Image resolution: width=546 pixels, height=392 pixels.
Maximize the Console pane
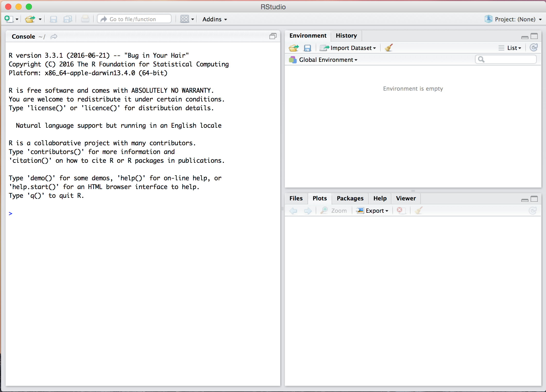pos(273,36)
